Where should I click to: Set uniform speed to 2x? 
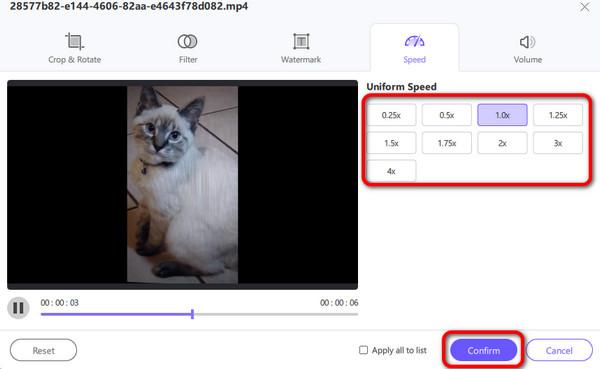[x=502, y=143]
